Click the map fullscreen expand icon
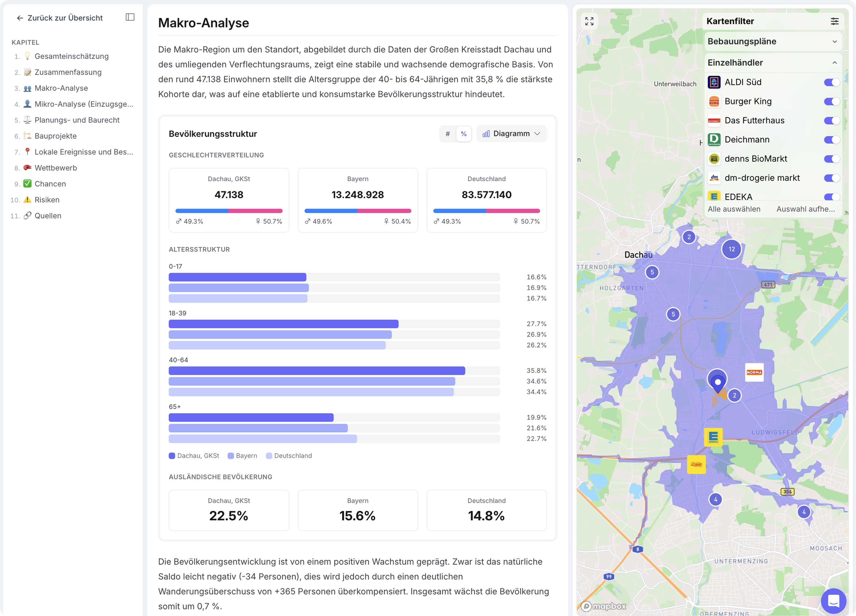The height and width of the screenshot is (616, 856). 589,21
